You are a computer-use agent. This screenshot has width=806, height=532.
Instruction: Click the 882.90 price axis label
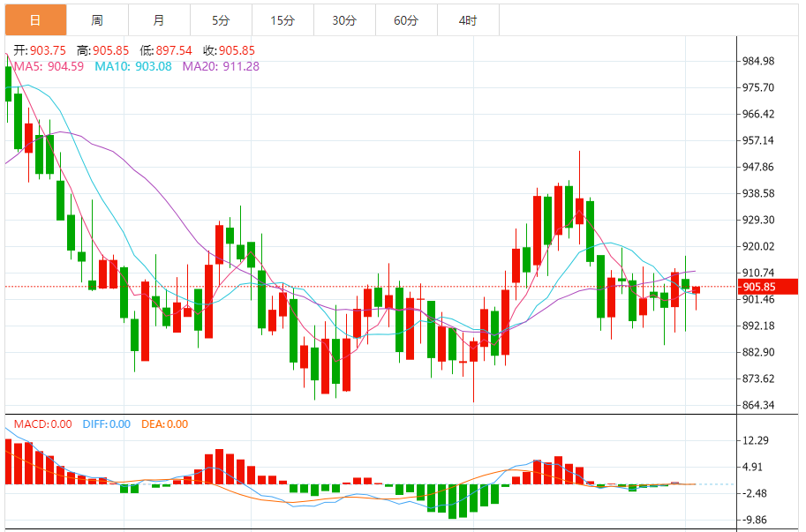click(x=758, y=352)
